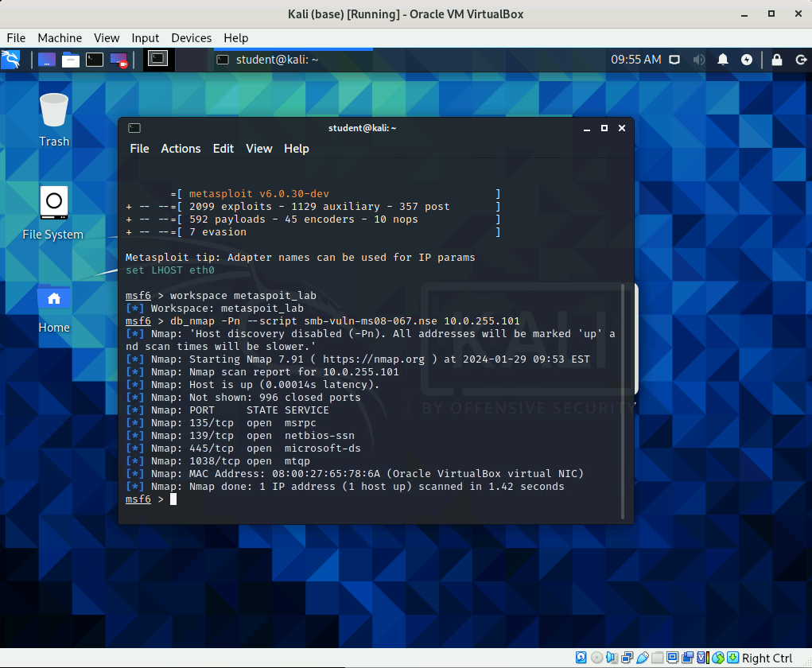Close the student@kali terminal window
The height and width of the screenshot is (668, 812).
[x=622, y=128]
